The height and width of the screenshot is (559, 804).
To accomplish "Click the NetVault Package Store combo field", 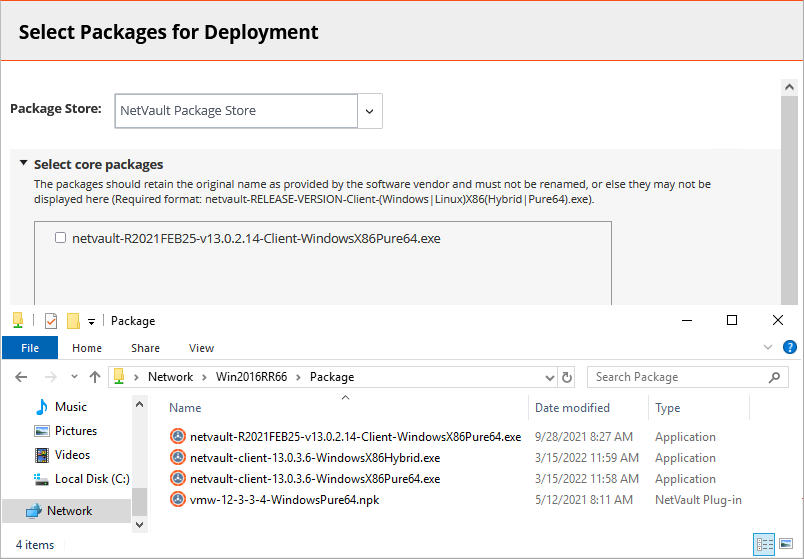I will [236, 111].
